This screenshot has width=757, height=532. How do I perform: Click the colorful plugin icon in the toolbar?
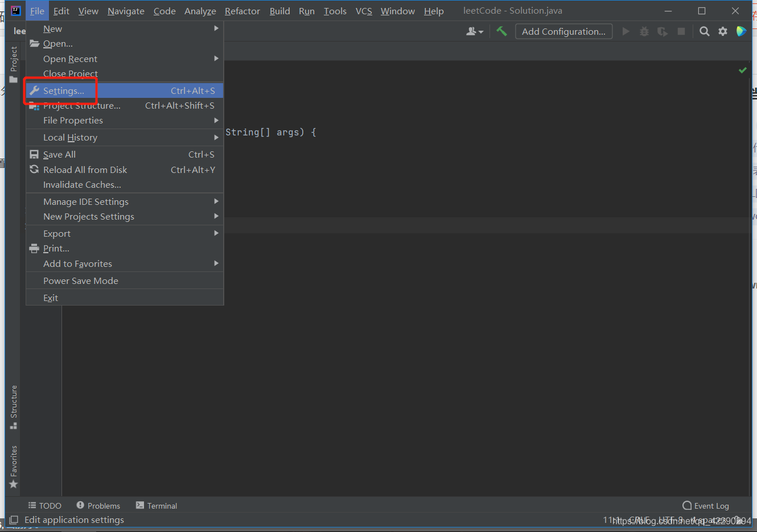tap(741, 31)
